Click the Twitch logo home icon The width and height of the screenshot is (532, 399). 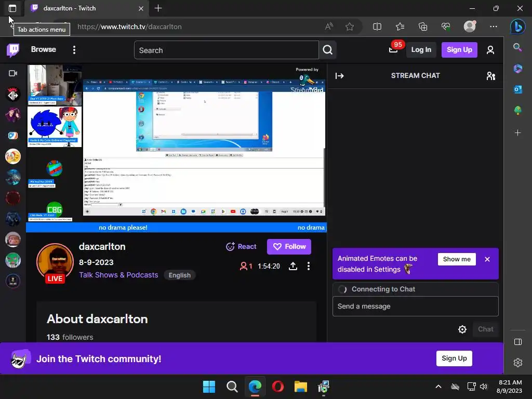[13, 50]
